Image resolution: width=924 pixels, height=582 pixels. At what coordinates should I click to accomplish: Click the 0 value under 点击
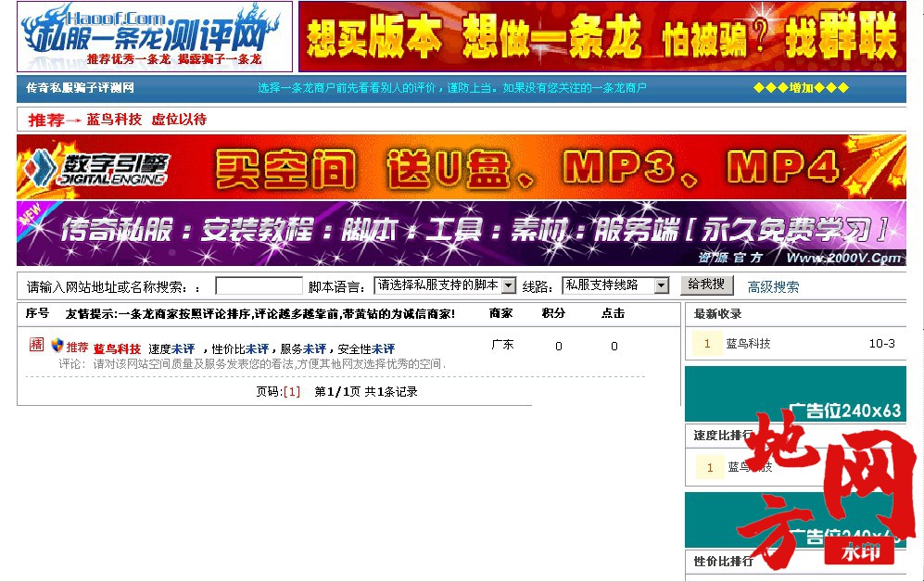[614, 347]
